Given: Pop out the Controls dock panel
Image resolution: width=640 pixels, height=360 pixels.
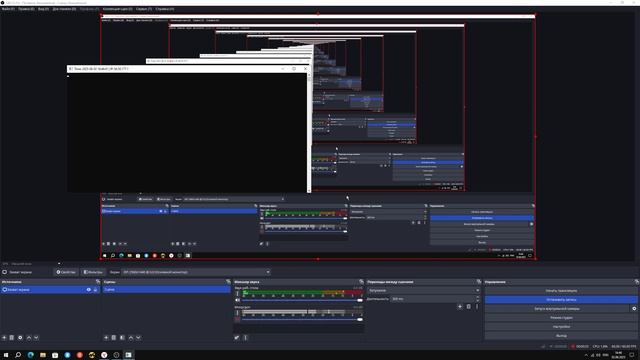Looking at the screenshot, I should tap(636, 282).
